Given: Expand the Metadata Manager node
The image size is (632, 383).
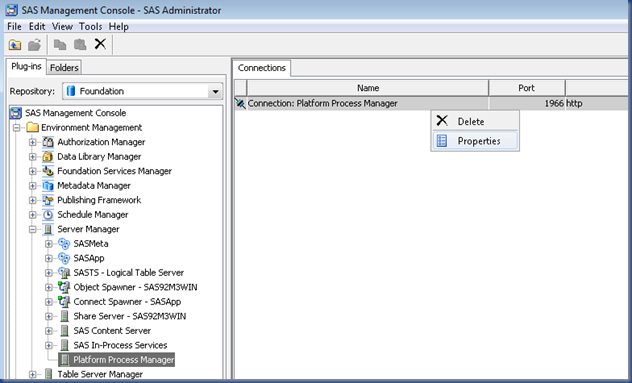Looking at the screenshot, I should tap(33, 186).
